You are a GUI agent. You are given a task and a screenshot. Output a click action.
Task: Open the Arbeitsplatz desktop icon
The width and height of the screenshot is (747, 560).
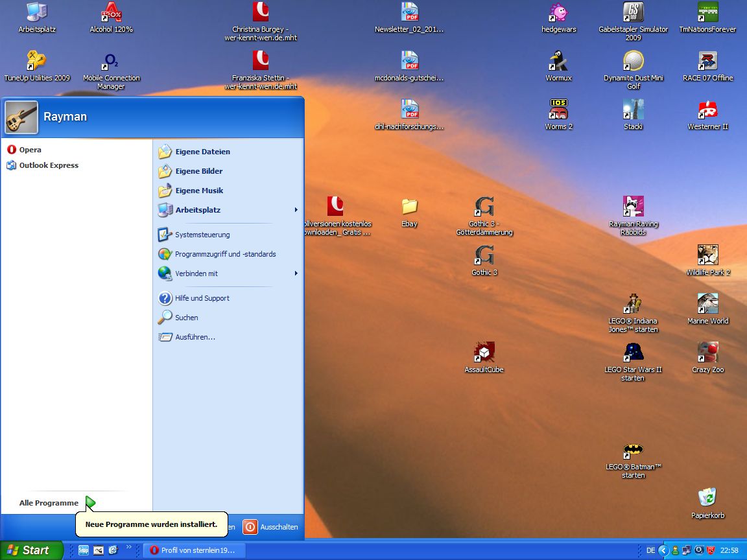point(37,18)
